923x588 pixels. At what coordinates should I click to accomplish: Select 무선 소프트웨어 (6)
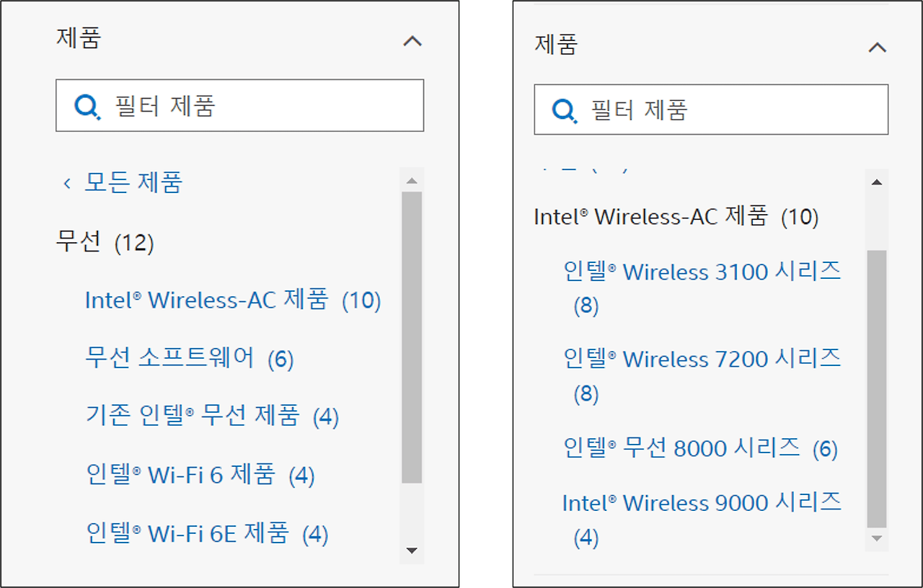pos(190,358)
